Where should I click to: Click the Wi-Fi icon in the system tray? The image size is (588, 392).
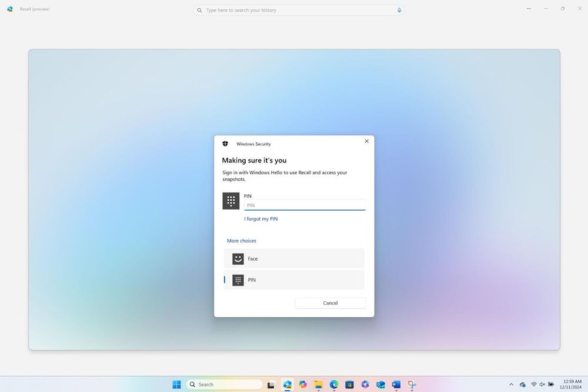pyautogui.click(x=533, y=384)
